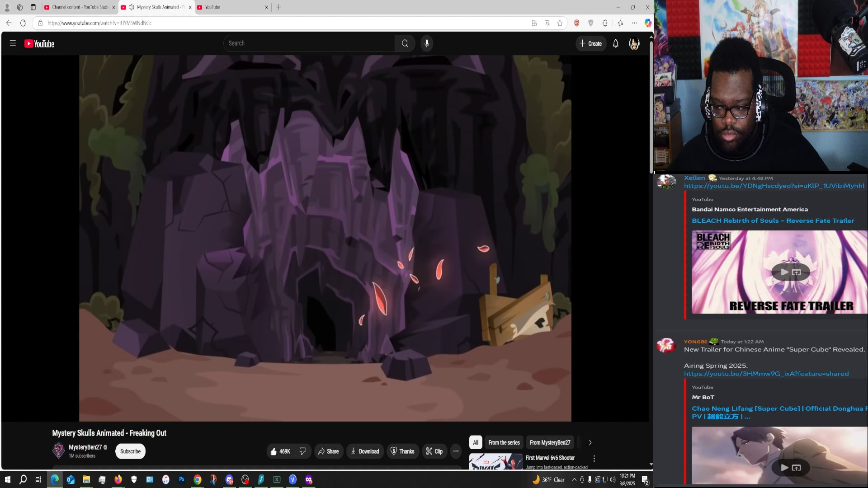The width and height of the screenshot is (868, 488).
Task: Open the Favorites list in the toolbar
Action: point(620,23)
